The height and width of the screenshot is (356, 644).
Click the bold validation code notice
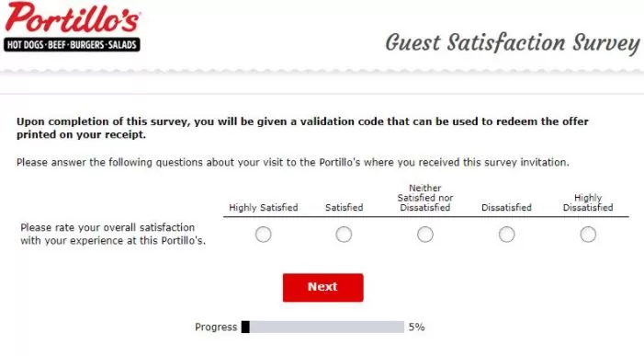(302, 128)
